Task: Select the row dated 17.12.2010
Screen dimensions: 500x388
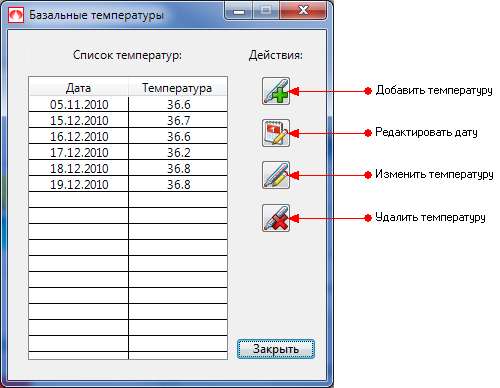Action: point(128,152)
